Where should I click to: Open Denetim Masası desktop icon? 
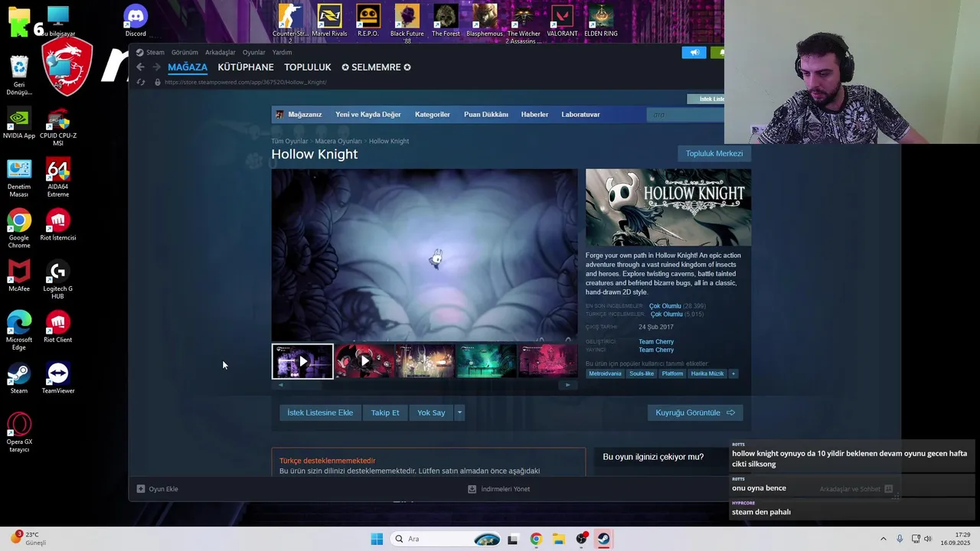[19, 178]
